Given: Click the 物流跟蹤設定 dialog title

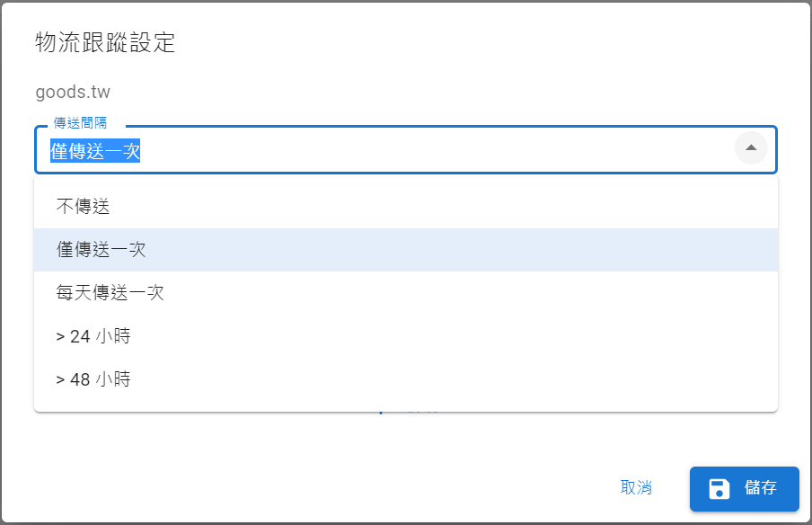Looking at the screenshot, I should point(105,42).
